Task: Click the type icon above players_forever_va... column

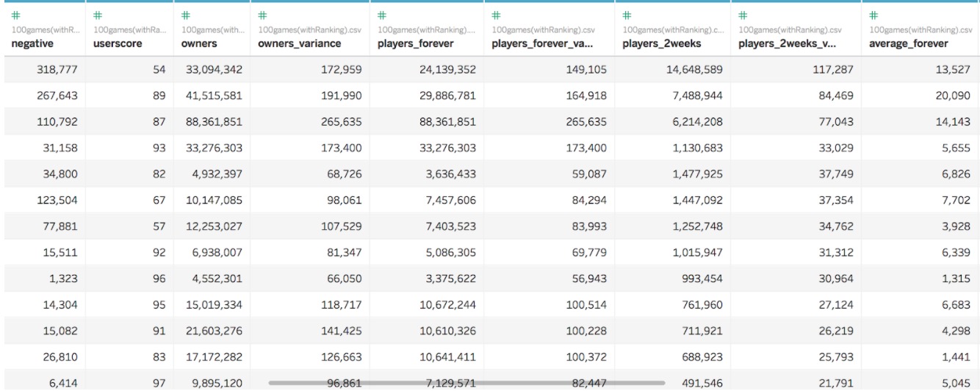Action: [497, 15]
